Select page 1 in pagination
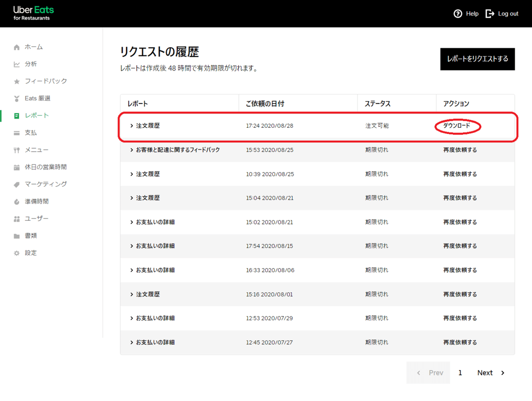Viewport: 532px width, 401px height. click(x=460, y=373)
